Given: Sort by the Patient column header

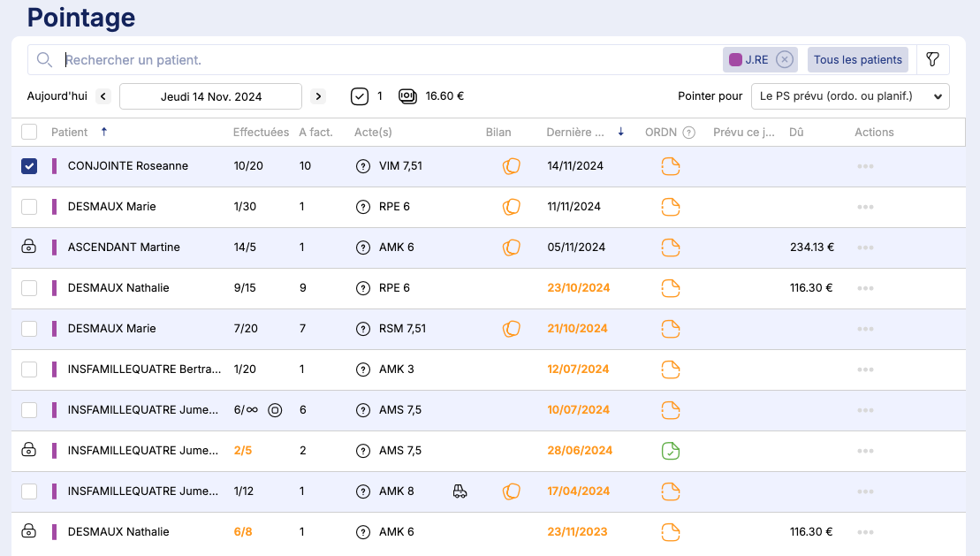Looking at the screenshot, I should click(x=70, y=133).
